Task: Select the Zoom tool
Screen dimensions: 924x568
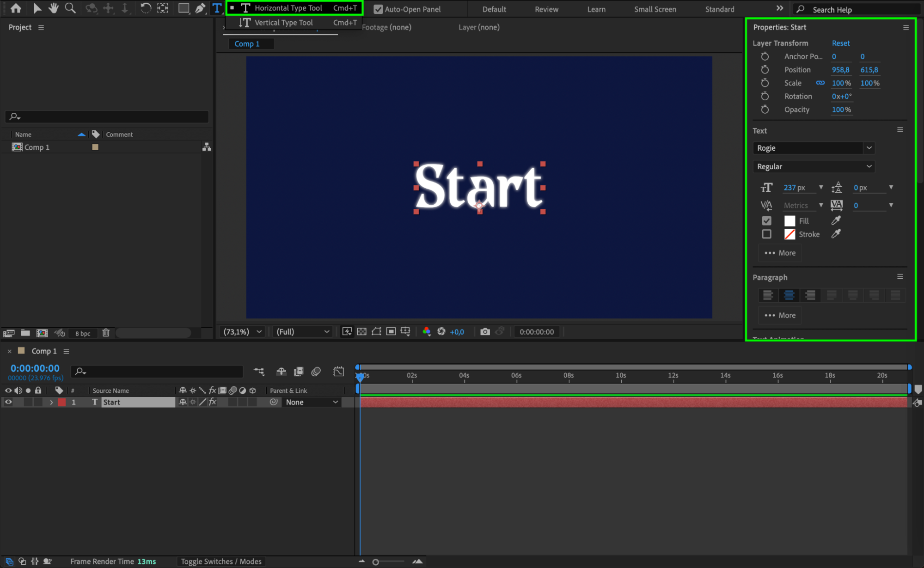Action: (x=70, y=8)
